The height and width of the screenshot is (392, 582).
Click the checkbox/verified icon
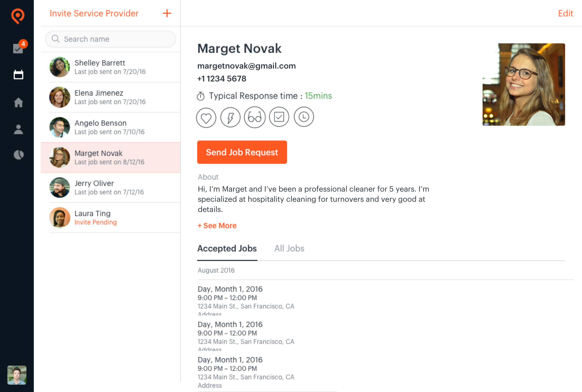(x=279, y=117)
